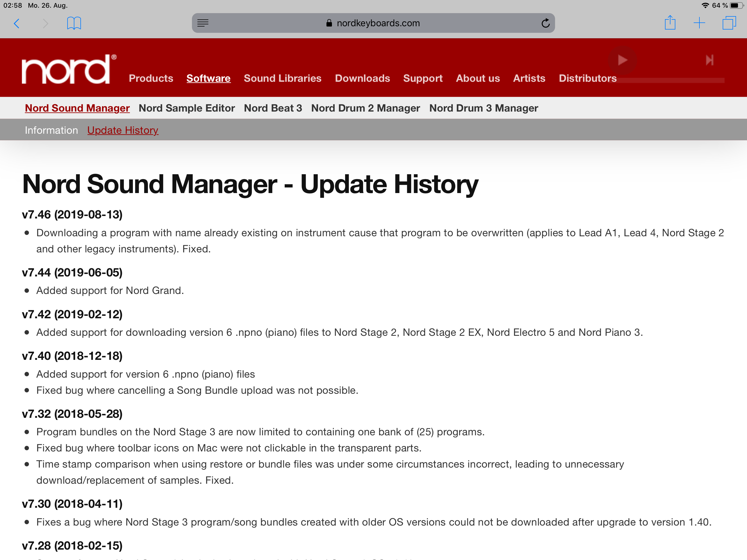This screenshot has width=747, height=560.
Task: Tap the Wi-Fi status icon
Action: (x=705, y=5)
